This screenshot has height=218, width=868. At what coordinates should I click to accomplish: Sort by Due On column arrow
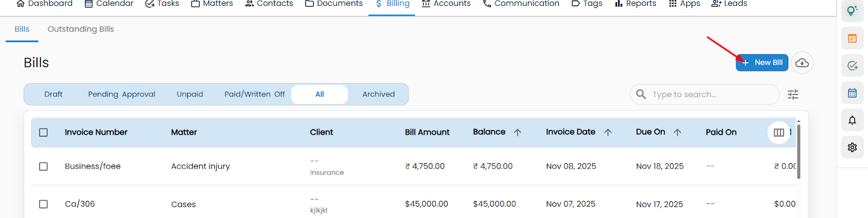pos(677,132)
